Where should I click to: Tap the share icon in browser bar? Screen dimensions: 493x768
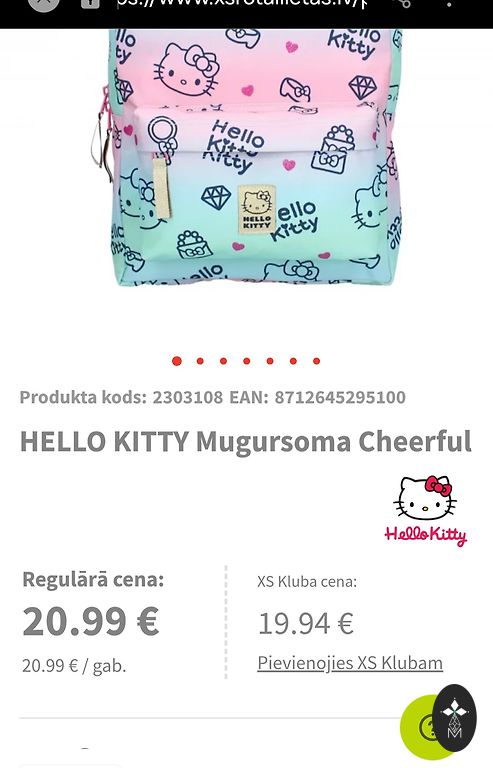click(403, 4)
